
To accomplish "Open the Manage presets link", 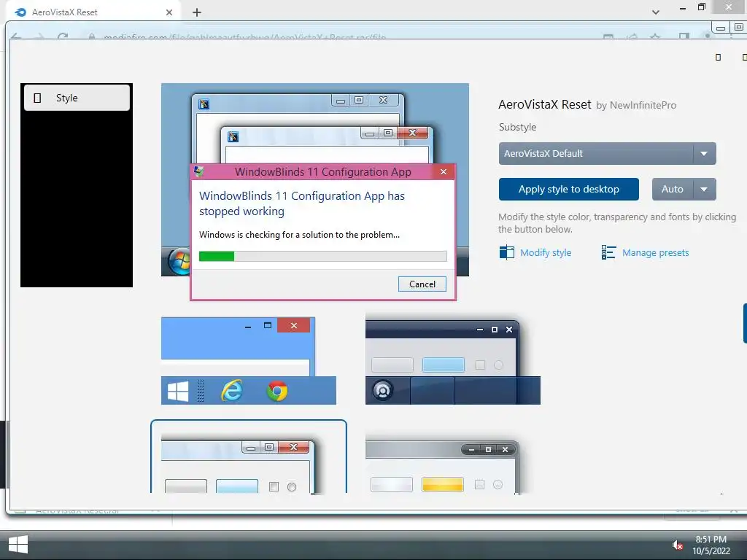I will [x=655, y=253].
